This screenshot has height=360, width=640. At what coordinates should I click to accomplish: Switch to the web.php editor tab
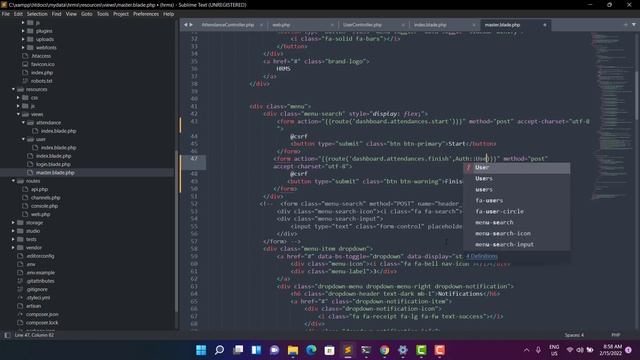(281, 25)
